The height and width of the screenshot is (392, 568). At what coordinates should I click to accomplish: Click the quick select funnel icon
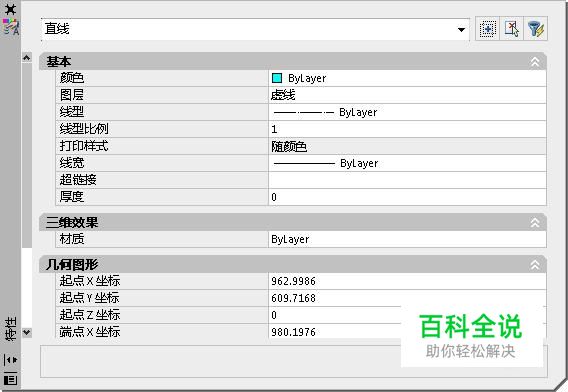pyautogui.click(x=535, y=29)
